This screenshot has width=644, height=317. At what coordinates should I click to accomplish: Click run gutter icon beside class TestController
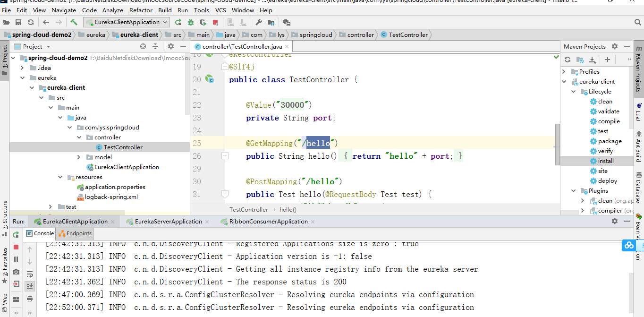(210, 79)
